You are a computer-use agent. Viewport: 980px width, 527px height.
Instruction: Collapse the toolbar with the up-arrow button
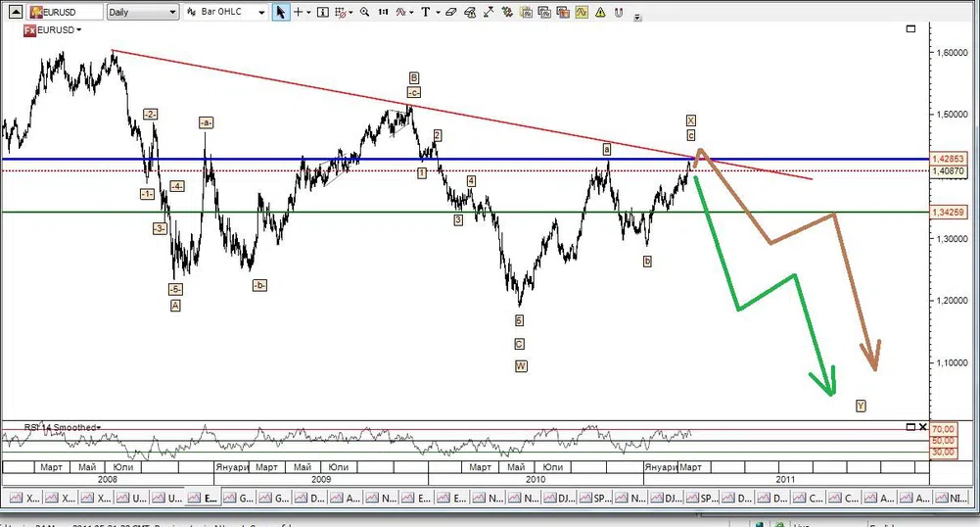[x=16, y=12]
